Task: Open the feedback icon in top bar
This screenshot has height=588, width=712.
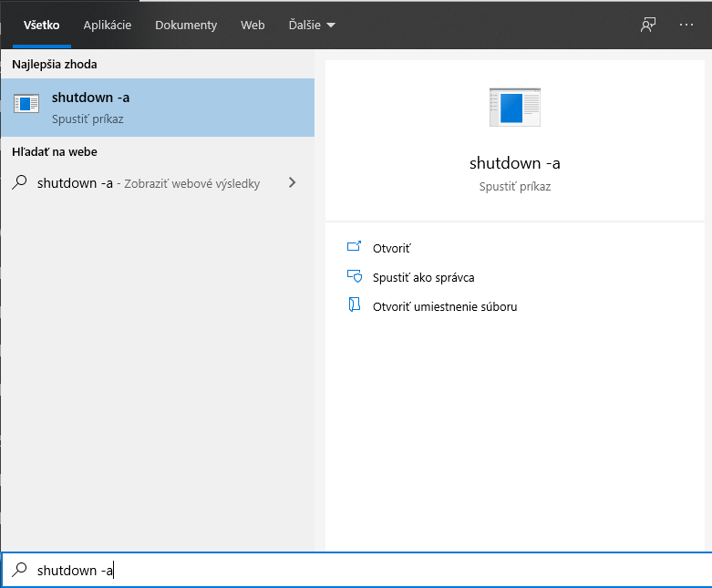Action: (x=648, y=25)
